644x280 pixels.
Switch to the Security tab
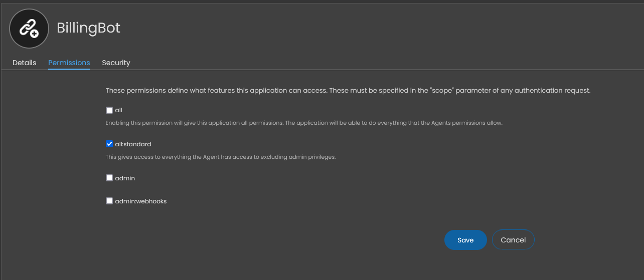pyautogui.click(x=116, y=63)
